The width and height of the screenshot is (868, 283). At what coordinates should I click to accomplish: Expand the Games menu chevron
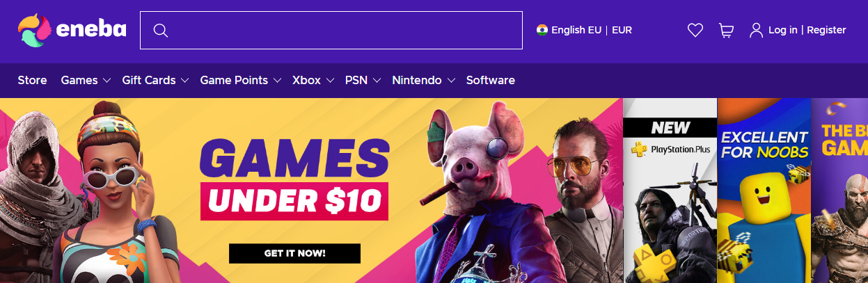106,81
